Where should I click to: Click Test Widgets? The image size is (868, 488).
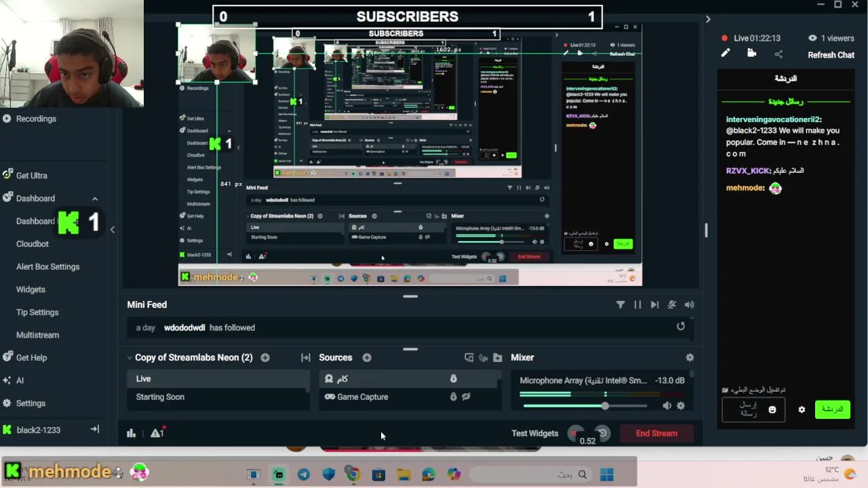pos(535,434)
